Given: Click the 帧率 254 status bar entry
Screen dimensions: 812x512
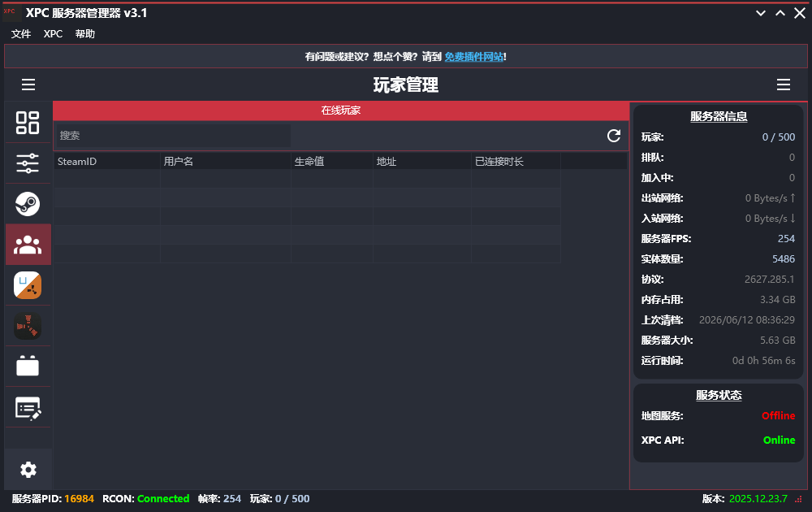Looking at the screenshot, I should [x=219, y=498].
